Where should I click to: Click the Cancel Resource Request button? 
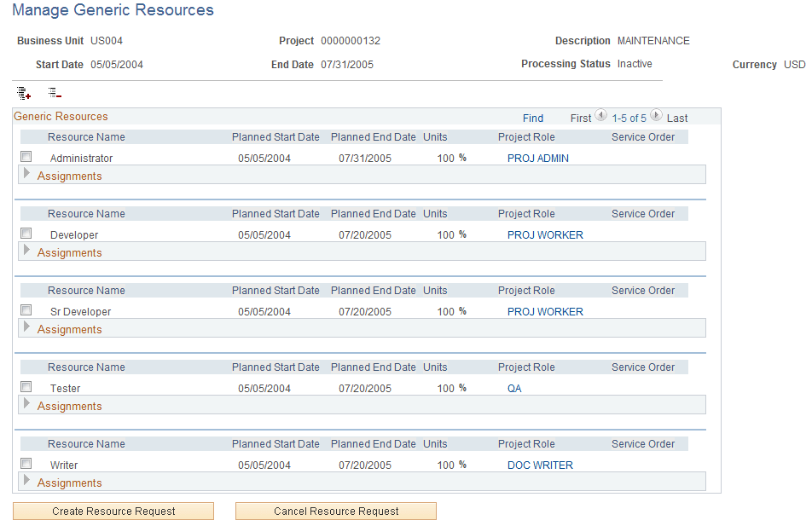pyautogui.click(x=335, y=511)
